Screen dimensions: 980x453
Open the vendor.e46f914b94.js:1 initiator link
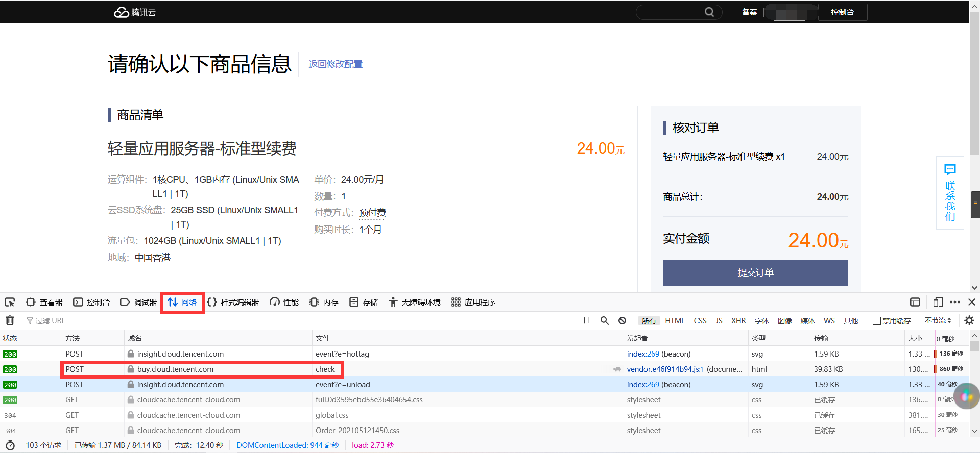[665, 369]
